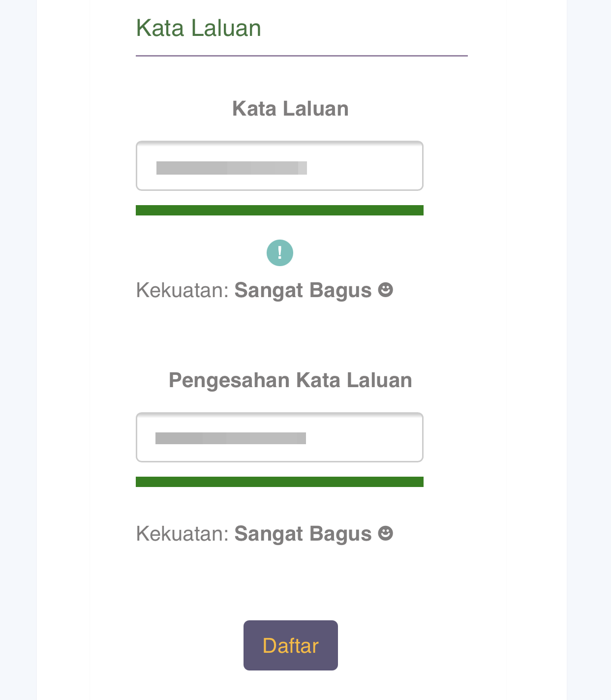This screenshot has height=700, width=611.
Task: Click the teal exclamation info icon
Action: coord(280,253)
